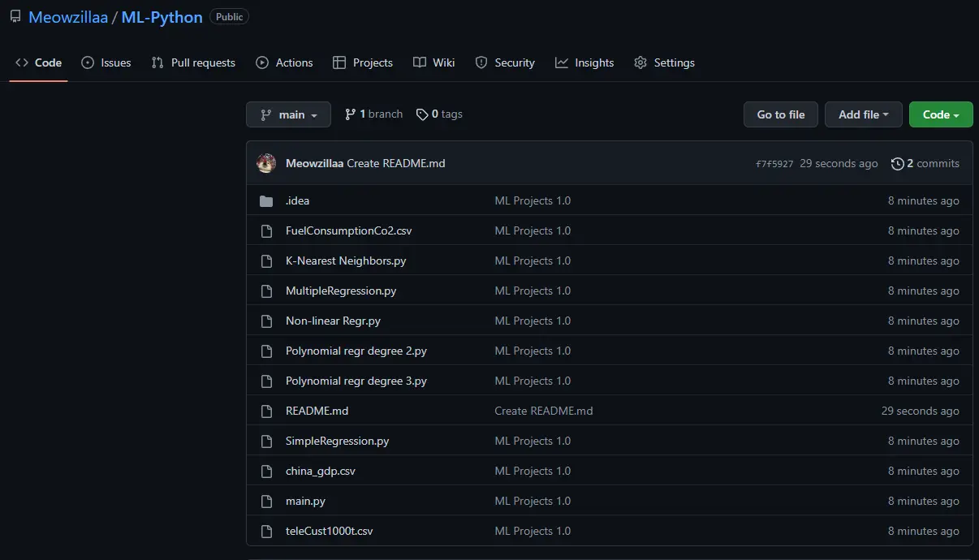Click the Meowzillaa avatar in the commit row
This screenshot has width=979, height=560.
click(x=266, y=163)
